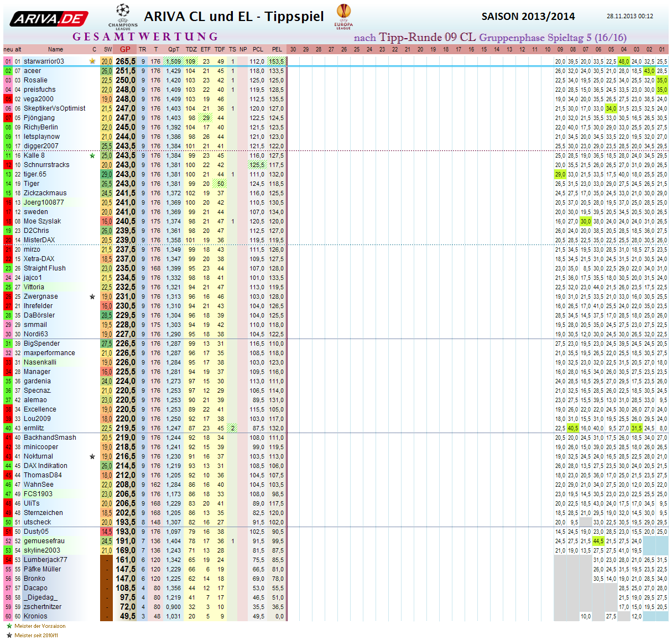Image resolution: width=672 pixels, height=640 pixels.
Task: Click the player name Päfke Müller
Action: pyautogui.click(x=42, y=569)
